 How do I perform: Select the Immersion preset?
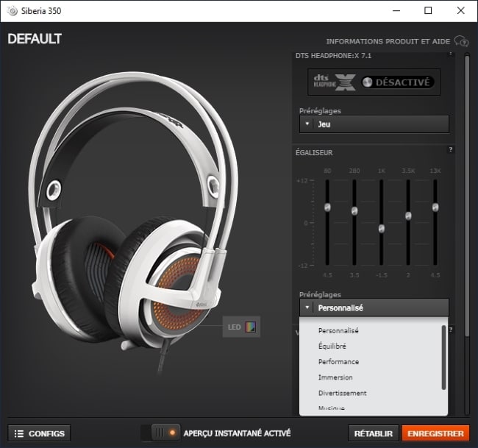point(335,377)
